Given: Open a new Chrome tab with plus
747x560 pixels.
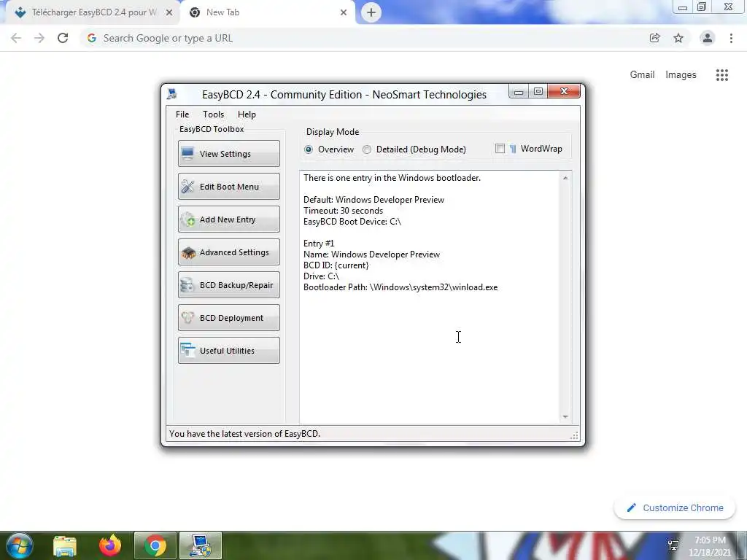Looking at the screenshot, I should pos(371,13).
